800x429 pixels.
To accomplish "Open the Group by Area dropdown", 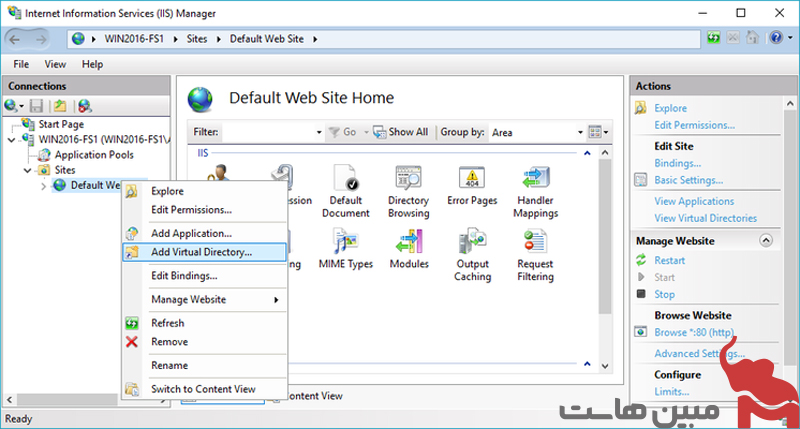I will point(580,132).
